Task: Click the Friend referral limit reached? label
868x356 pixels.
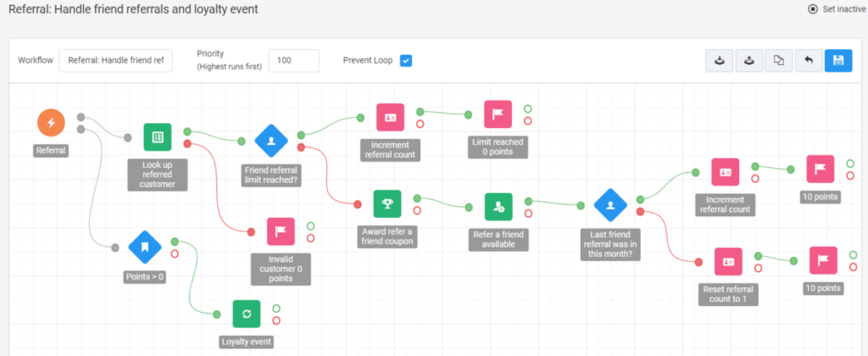Action: pyautogui.click(x=271, y=175)
